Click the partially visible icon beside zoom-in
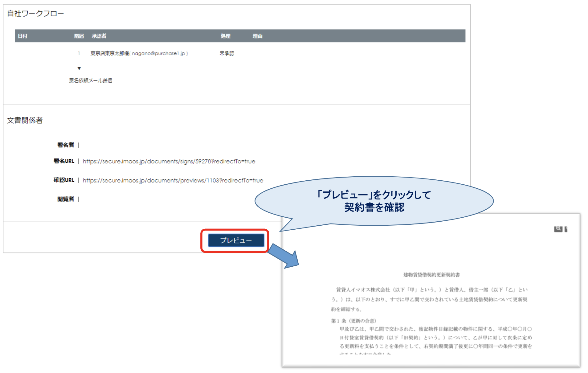This screenshot has height=373, width=588. point(566,229)
